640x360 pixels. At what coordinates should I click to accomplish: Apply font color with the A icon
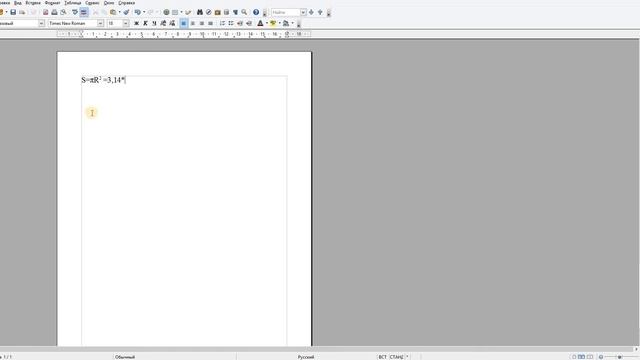260,23
